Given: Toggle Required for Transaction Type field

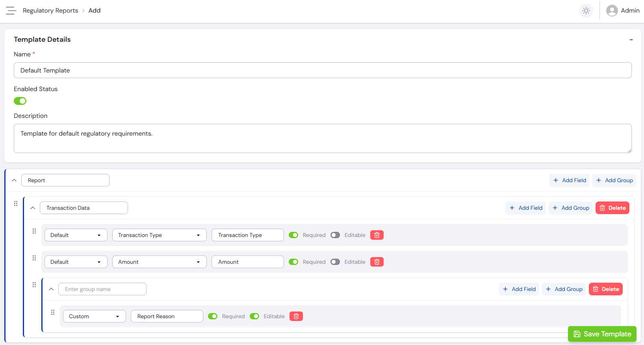Looking at the screenshot, I should coord(293,235).
